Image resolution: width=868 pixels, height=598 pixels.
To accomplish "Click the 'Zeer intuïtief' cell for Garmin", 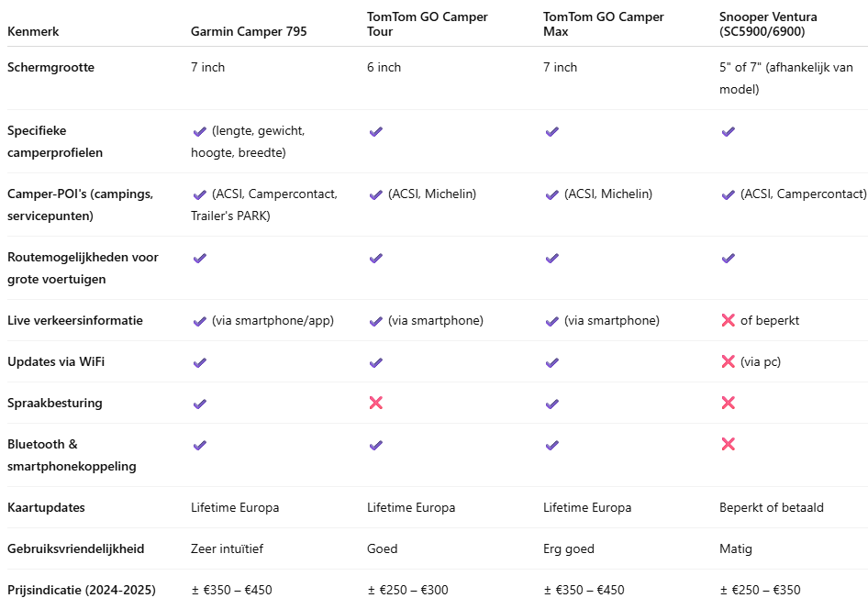I will 227,548.
